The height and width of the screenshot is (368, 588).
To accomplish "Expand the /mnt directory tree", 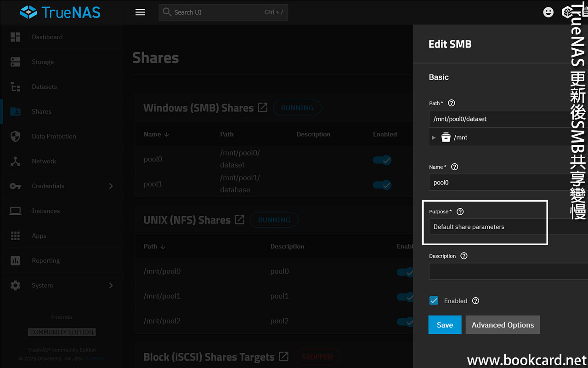I will tap(434, 137).
